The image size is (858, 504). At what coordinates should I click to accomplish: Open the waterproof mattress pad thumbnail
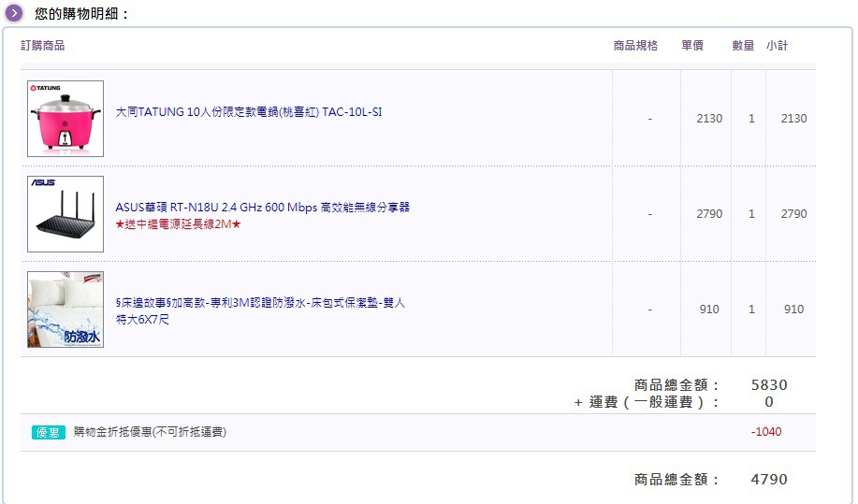[65, 310]
